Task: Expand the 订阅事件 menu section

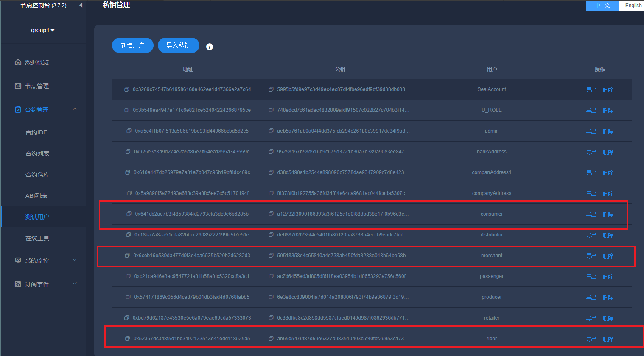Action: [x=75, y=284]
